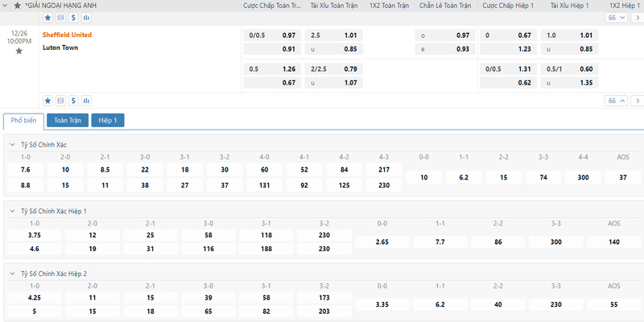The height and width of the screenshot is (322, 644).
Task: Select handicap 0.5 odds 1.26
Action: (272, 69)
